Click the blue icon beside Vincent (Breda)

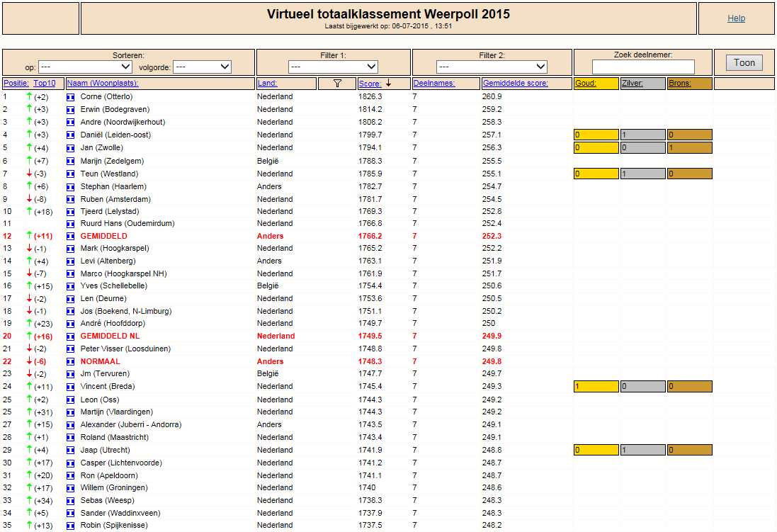tap(70, 387)
